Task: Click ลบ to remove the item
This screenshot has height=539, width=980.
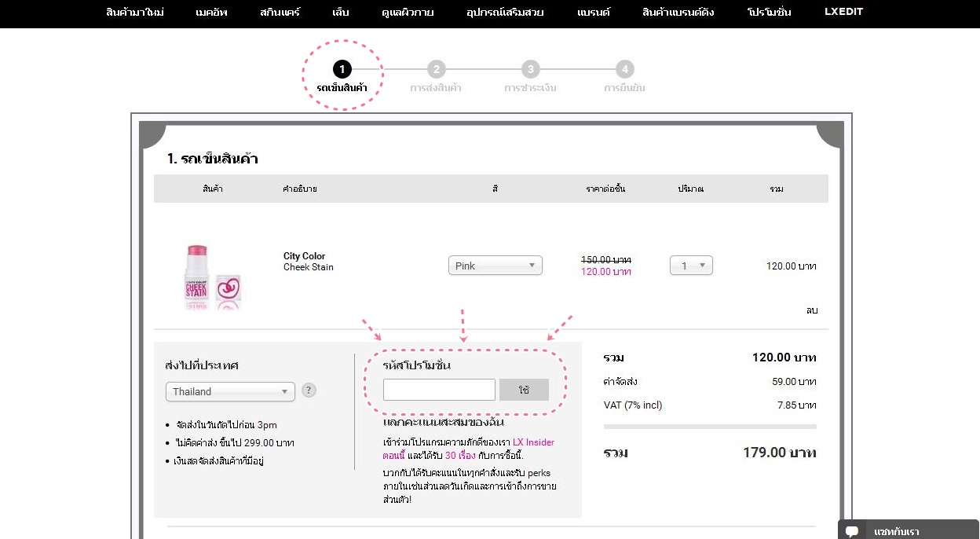Action: click(x=811, y=310)
